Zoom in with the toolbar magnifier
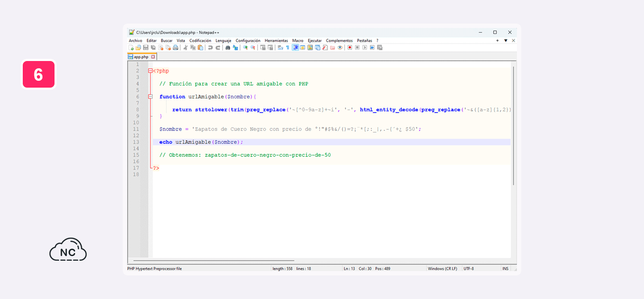Viewport: 644px width, 299px height. click(245, 48)
